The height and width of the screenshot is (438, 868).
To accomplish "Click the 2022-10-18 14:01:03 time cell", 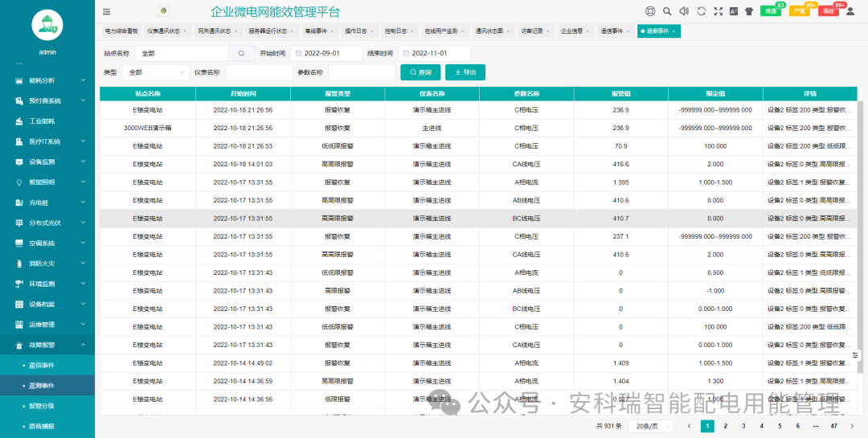I will pos(243,164).
